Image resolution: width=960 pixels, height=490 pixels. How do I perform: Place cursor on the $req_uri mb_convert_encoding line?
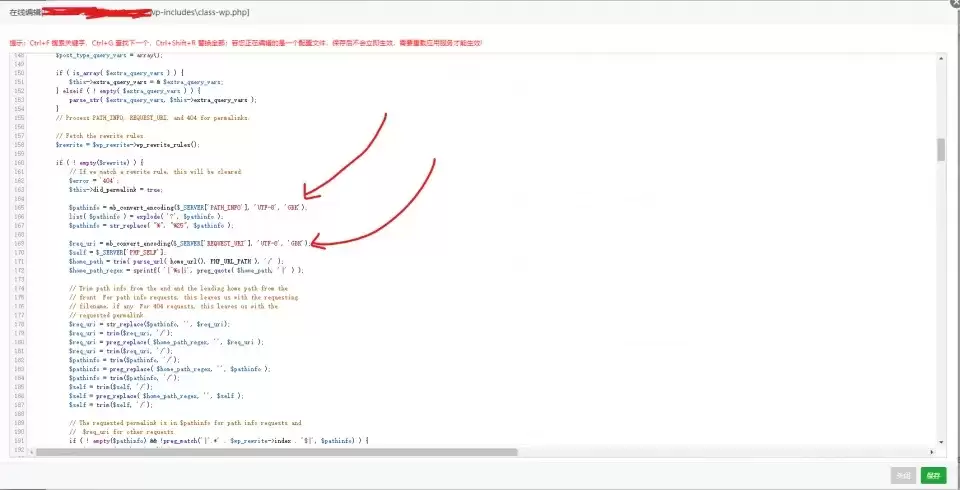click(x=190, y=243)
